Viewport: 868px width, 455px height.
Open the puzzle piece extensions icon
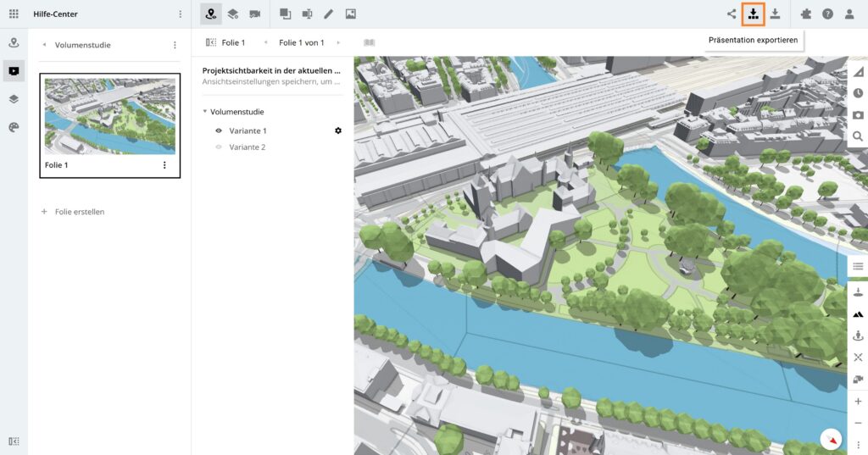(805, 14)
